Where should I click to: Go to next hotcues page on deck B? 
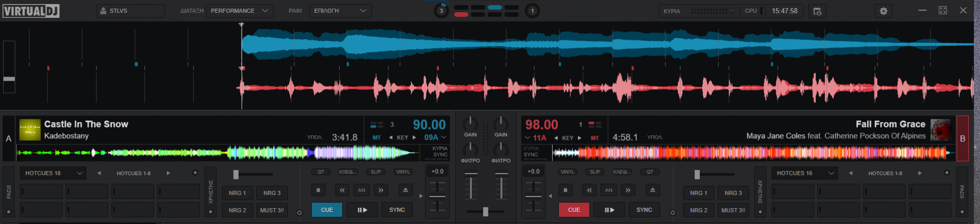920,173
